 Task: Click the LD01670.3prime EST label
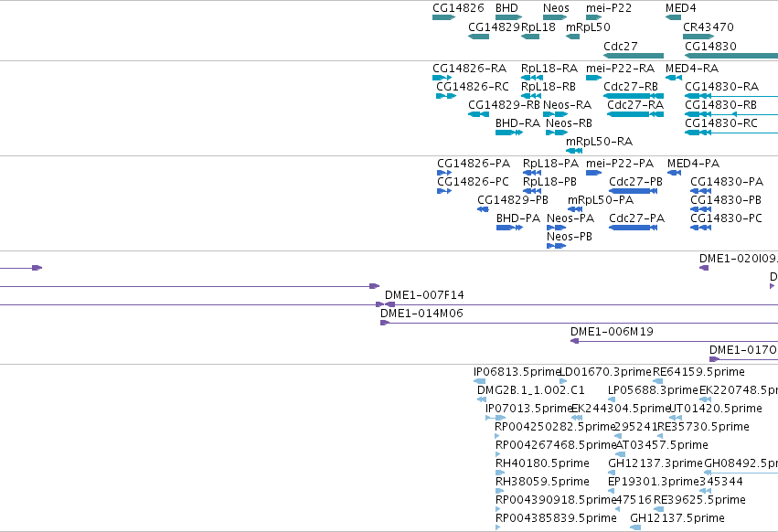605,372
